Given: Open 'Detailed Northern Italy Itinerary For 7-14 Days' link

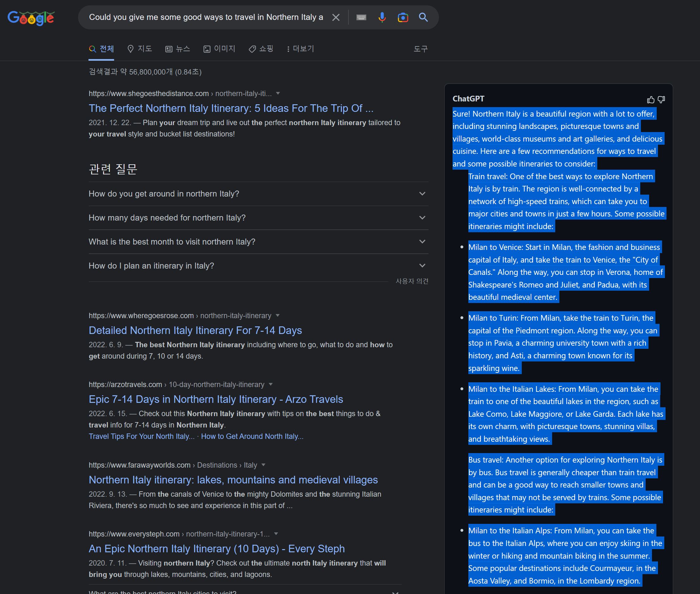Looking at the screenshot, I should click(x=195, y=330).
